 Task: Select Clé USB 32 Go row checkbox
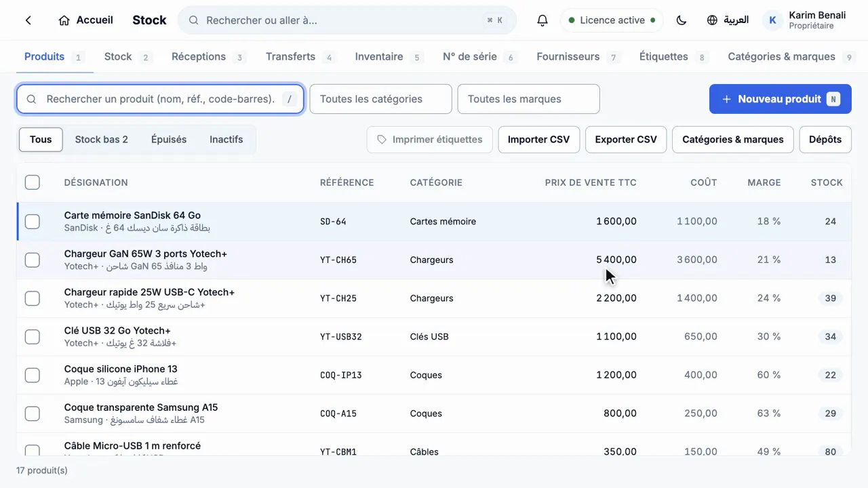[x=33, y=337]
